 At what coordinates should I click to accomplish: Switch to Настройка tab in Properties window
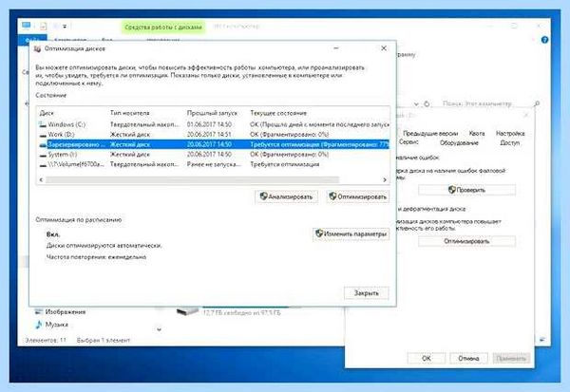[510, 133]
